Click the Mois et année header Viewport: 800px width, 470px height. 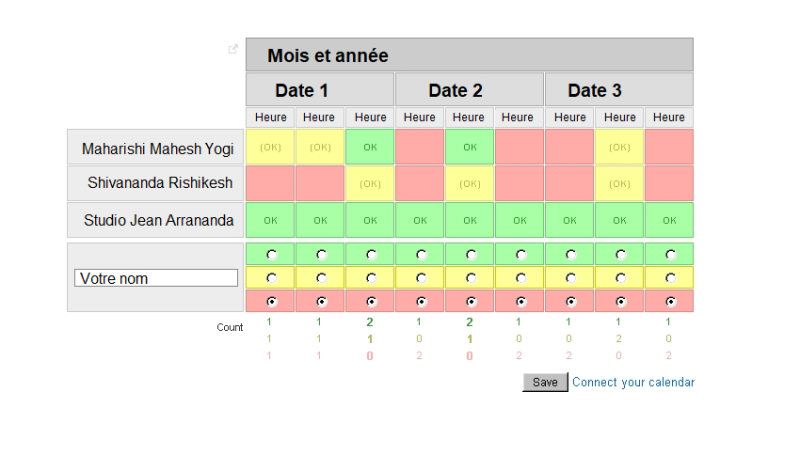pyautogui.click(x=328, y=56)
